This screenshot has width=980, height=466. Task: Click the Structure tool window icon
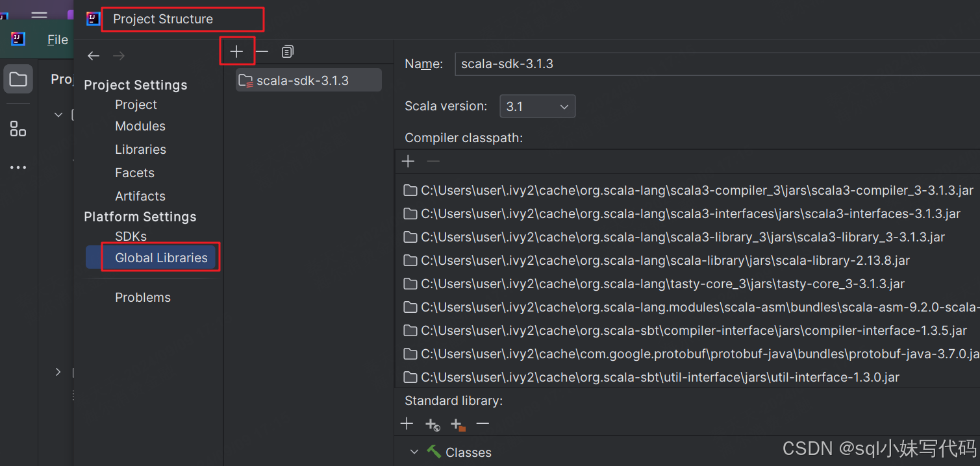coord(18,129)
